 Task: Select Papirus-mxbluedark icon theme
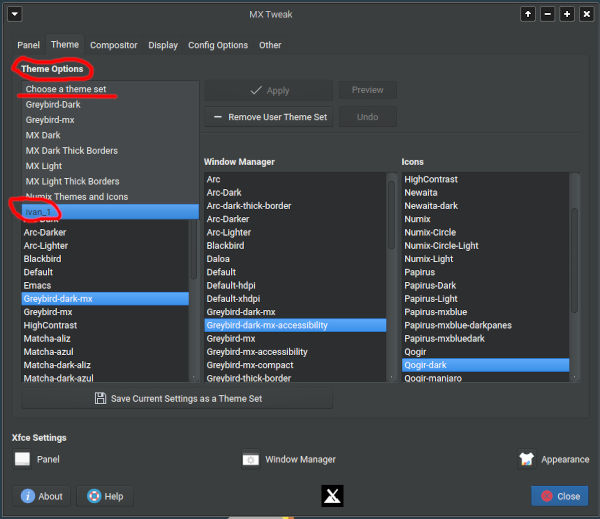point(486,338)
